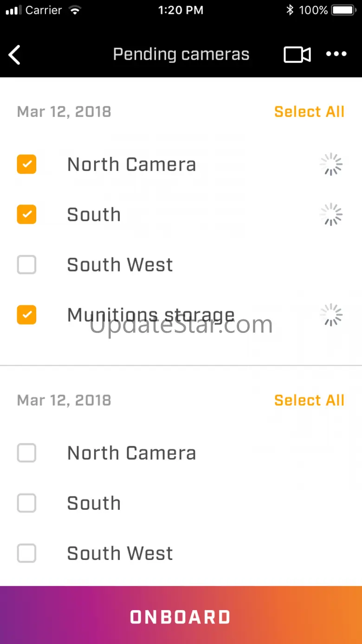Uncheck the Munitions storage checkbox
362x644 pixels.
26,315
